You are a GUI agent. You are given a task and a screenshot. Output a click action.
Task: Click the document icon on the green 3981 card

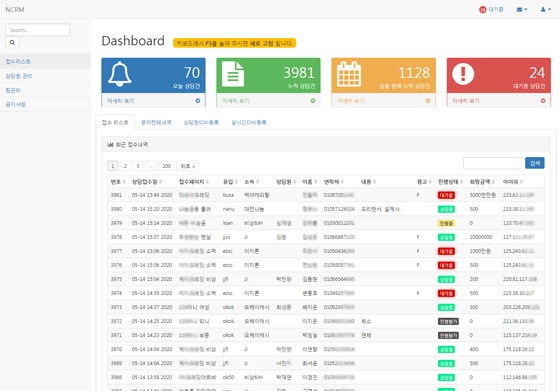tap(233, 74)
